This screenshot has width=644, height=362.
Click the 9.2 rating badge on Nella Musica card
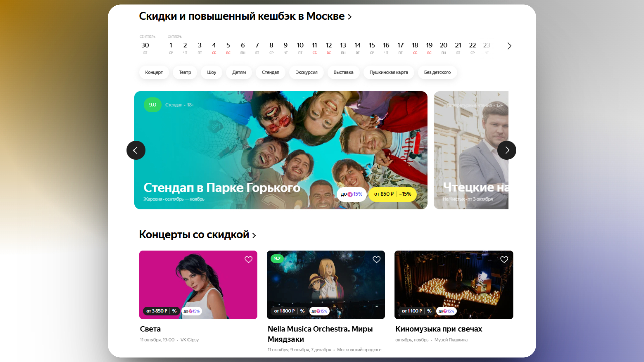[x=277, y=259]
